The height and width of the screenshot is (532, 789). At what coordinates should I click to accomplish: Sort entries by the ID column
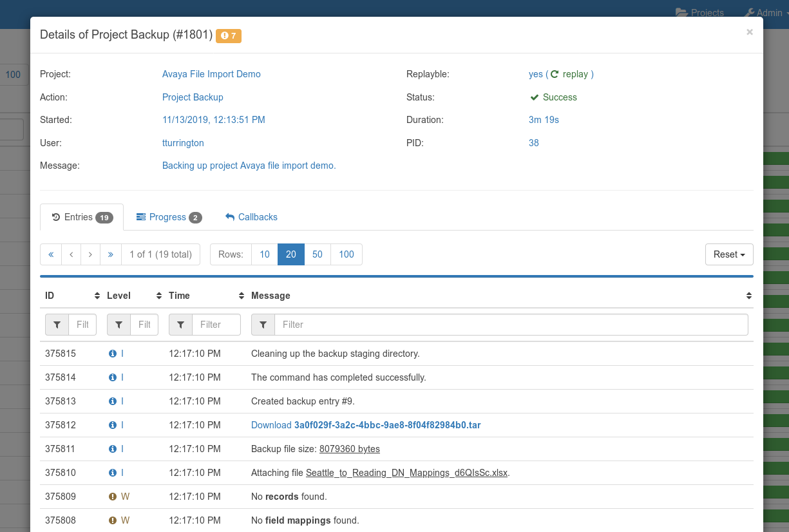tap(50, 296)
